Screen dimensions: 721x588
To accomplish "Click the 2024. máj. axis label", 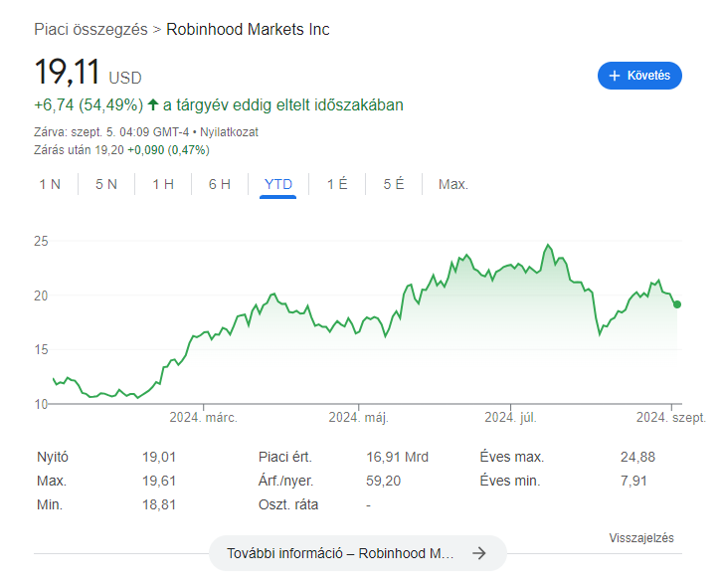I will (x=359, y=417).
